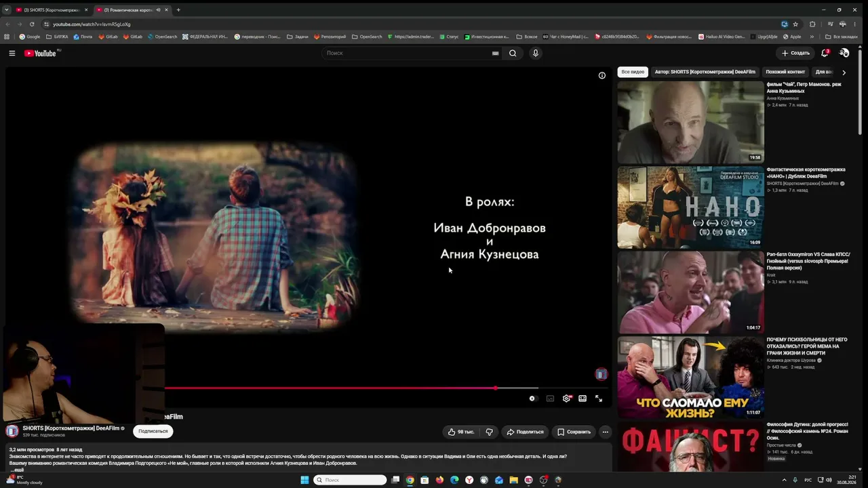Open Firefox from the taskbar
The height and width of the screenshot is (488, 868).
(x=439, y=480)
